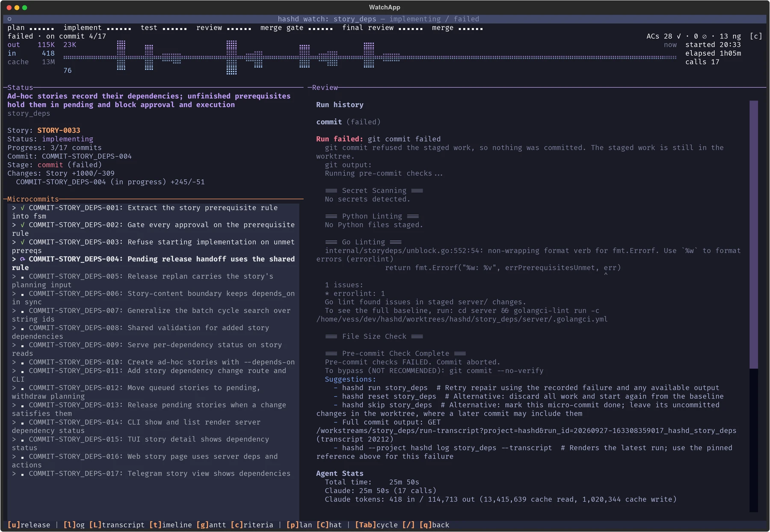This screenshot has width=770, height=532.
Task: Click the ACs passed checkmark symbol
Action: pos(678,36)
